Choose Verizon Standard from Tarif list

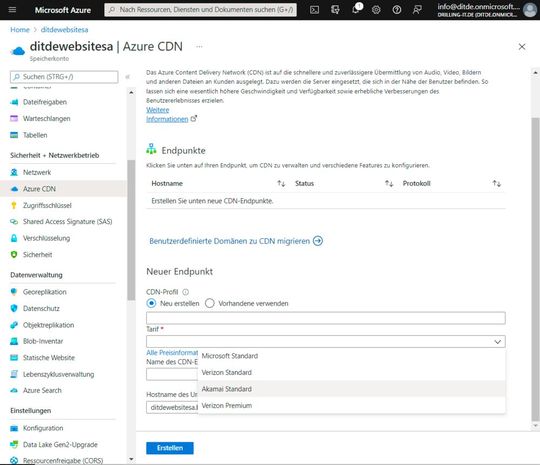[352, 373]
